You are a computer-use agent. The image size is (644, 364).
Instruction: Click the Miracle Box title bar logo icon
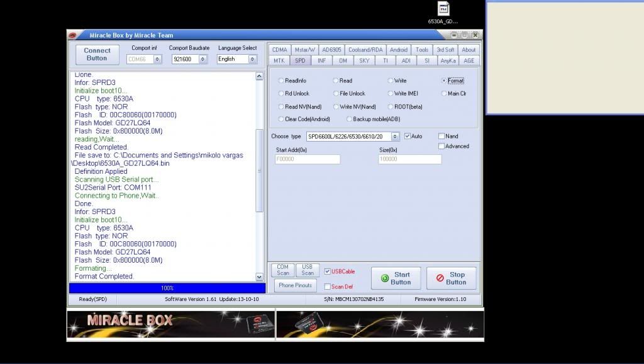74,35
